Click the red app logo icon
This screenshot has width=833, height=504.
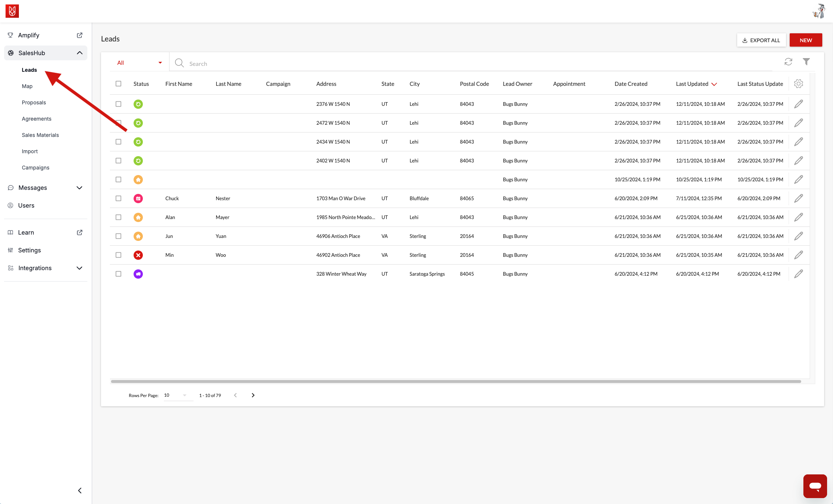pos(12,11)
